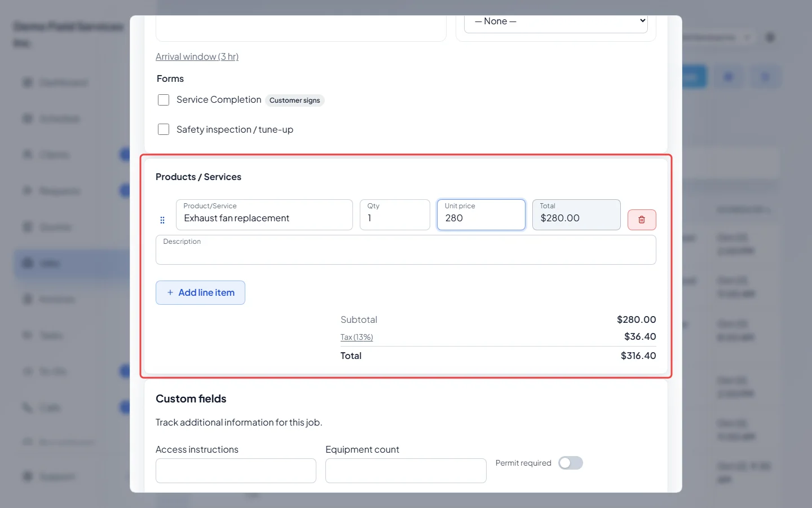Check the Service Completion form checkbox
The width and height of the screenshot is (812, 508).
point(164,100)
